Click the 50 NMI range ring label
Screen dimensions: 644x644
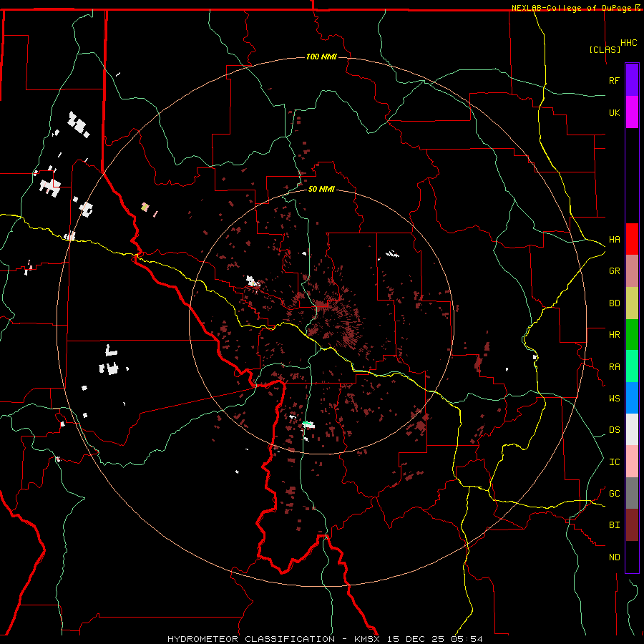(321, 189)
